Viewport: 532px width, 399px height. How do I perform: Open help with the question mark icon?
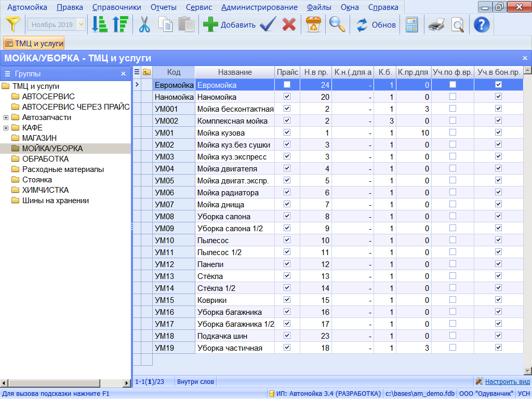point(482,24)
